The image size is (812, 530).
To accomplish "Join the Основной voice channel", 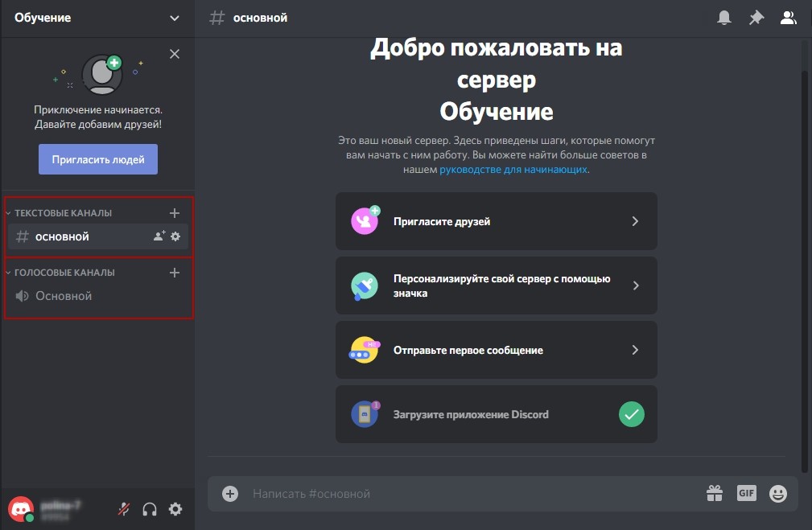I will tap(64, 296).
